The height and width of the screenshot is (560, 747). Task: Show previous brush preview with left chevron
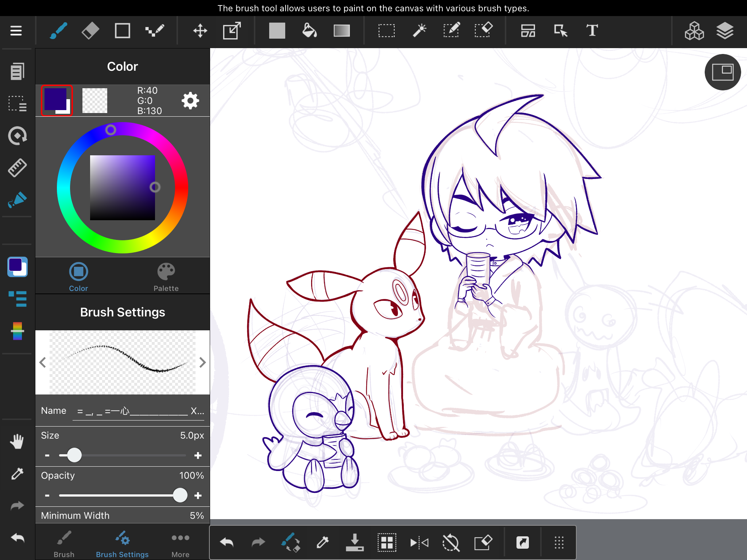43,362
